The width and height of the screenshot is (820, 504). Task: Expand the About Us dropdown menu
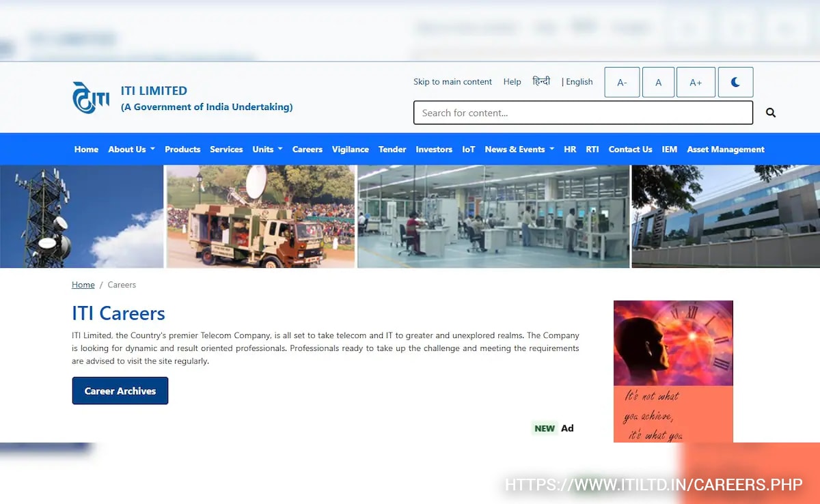131,149
